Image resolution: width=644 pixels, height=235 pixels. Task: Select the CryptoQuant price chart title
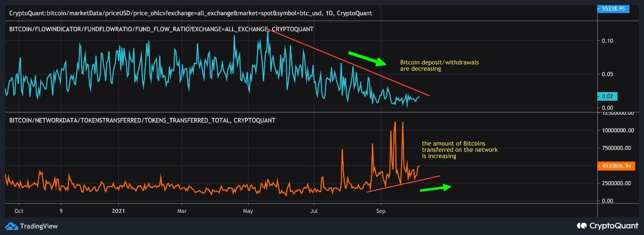pos(191,12)
